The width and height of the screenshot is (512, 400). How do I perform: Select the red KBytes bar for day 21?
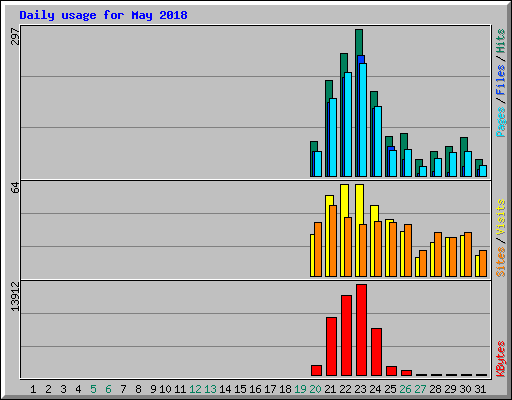331,347
